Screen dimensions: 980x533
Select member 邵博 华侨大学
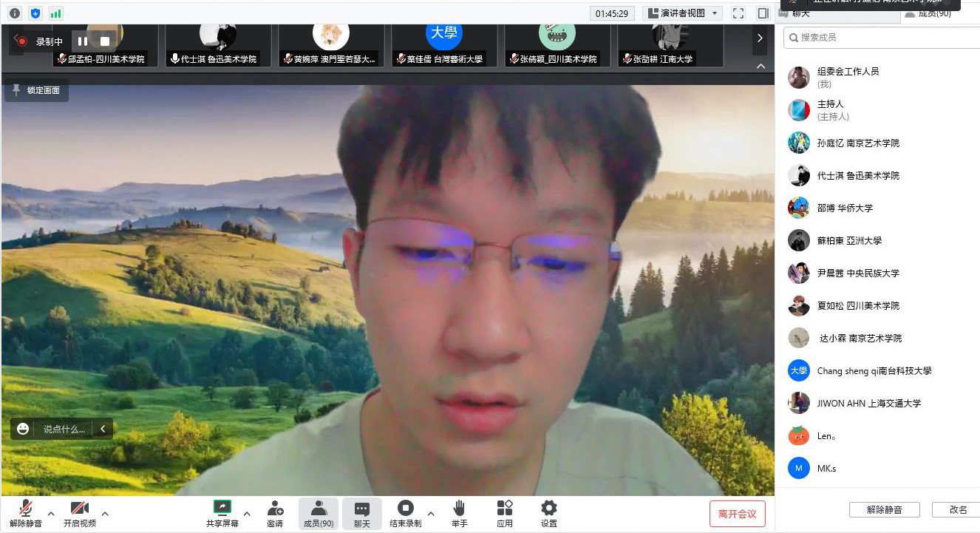point(878,208)
